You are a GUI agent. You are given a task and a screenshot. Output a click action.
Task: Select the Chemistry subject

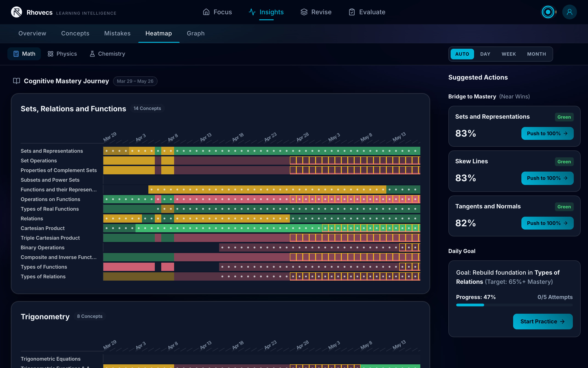pos(107,54)
